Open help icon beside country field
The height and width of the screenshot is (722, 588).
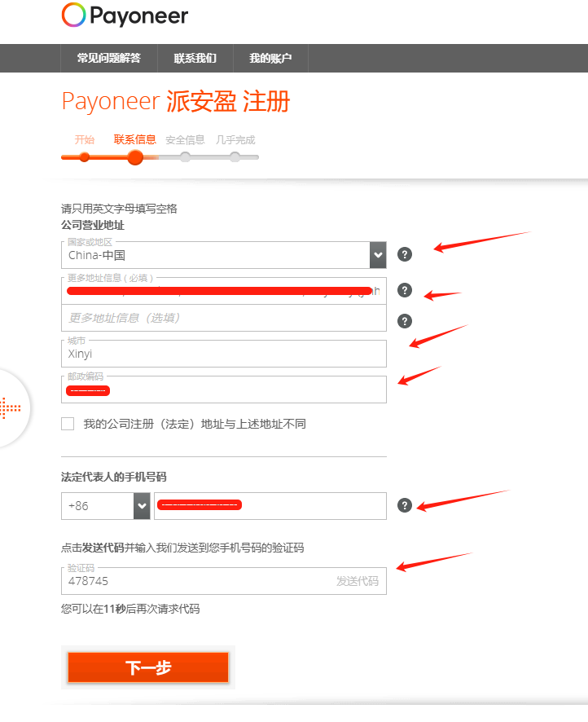(x=405, y=254)
